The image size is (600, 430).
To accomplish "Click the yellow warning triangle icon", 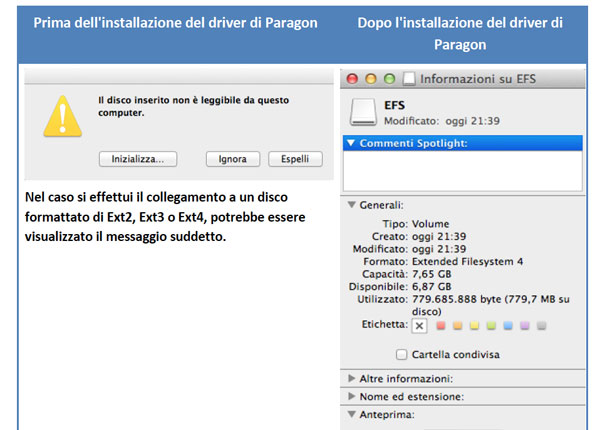I will (62, 116).
